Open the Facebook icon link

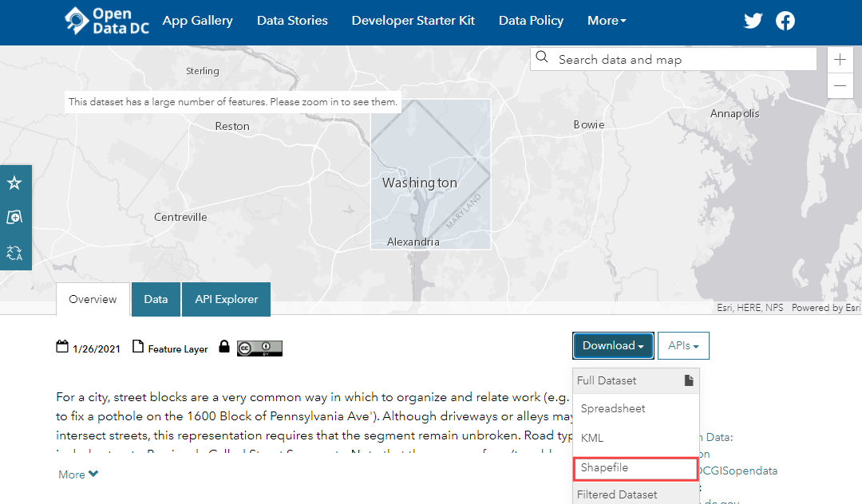coord(785,21)
